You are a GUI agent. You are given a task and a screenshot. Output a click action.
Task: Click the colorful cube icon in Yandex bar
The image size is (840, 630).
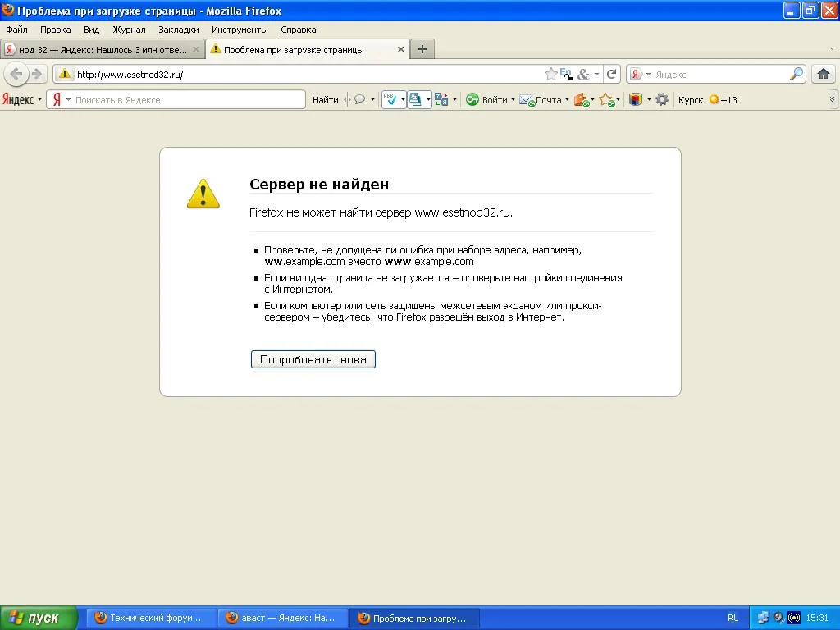tap(636, 99)
